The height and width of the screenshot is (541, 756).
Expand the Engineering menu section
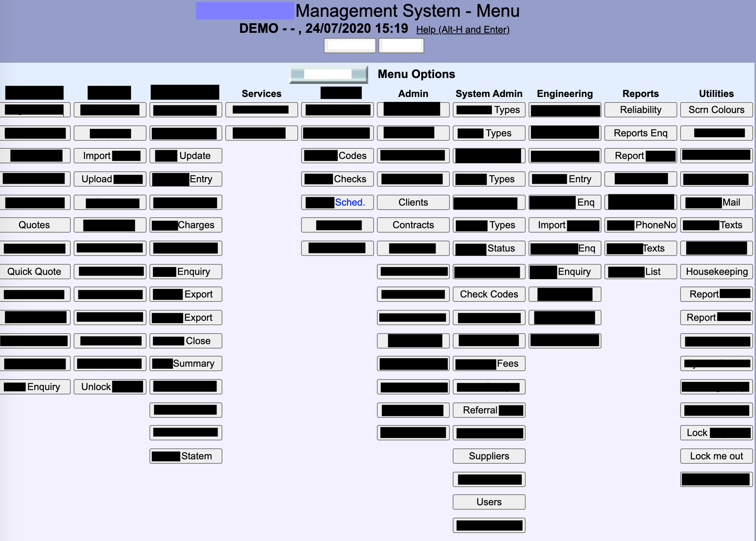coord(564,94)
